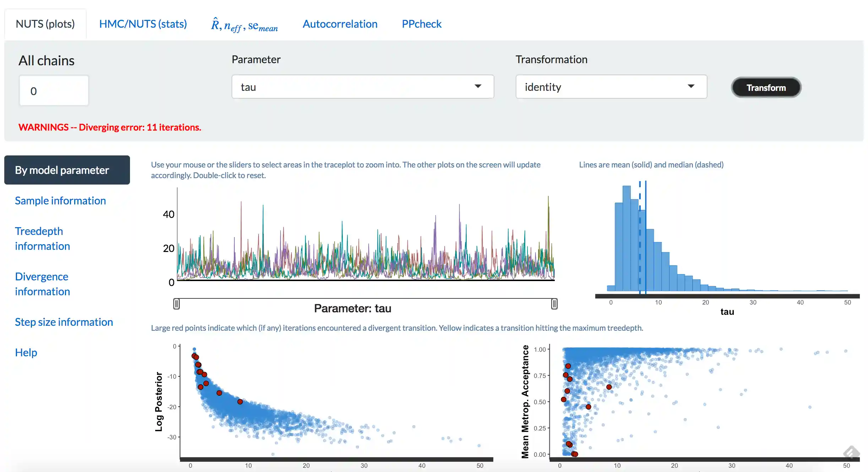Grab the left traceplot range slider handle

pos(177,304)
